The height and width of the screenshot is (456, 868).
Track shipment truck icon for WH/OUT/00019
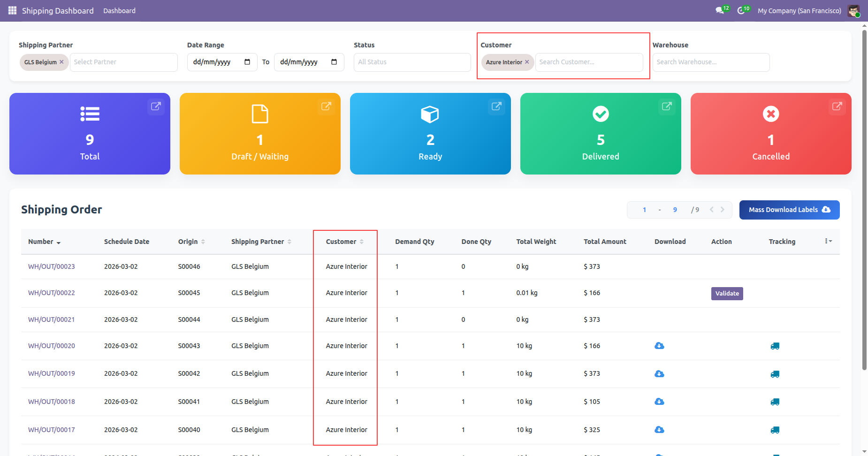775,374
